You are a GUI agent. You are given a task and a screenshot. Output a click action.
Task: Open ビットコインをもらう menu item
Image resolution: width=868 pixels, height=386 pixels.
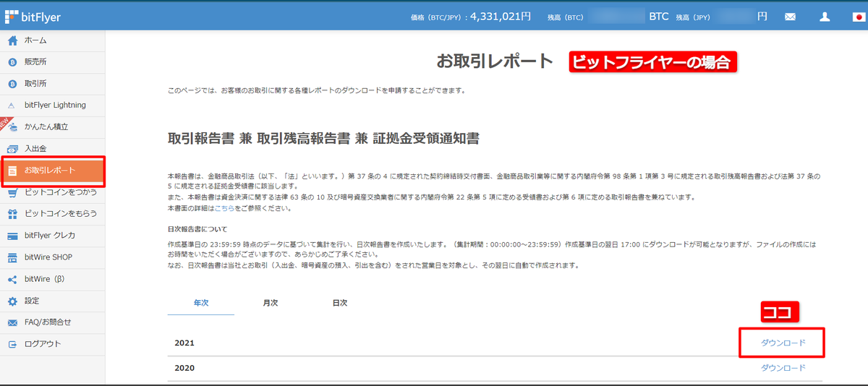coord(61,214)
